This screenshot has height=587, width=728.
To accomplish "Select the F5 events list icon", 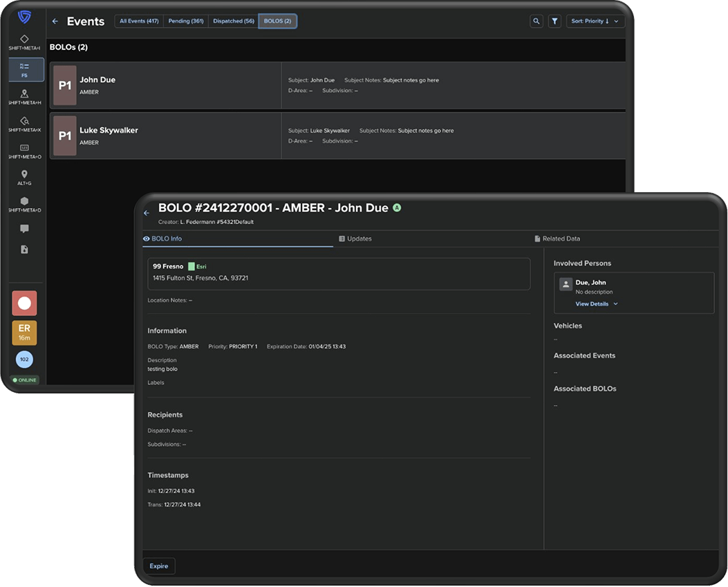I will coord(24,69).
